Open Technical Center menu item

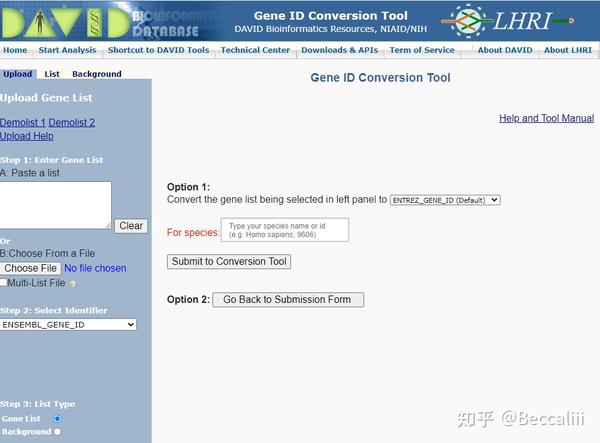tap(255, 50)
